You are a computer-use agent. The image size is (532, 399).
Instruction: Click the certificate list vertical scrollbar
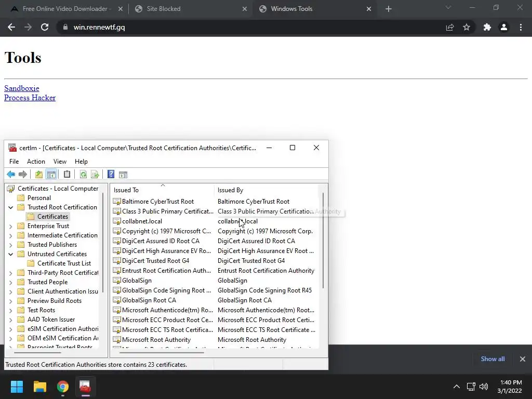coord(323,241)
